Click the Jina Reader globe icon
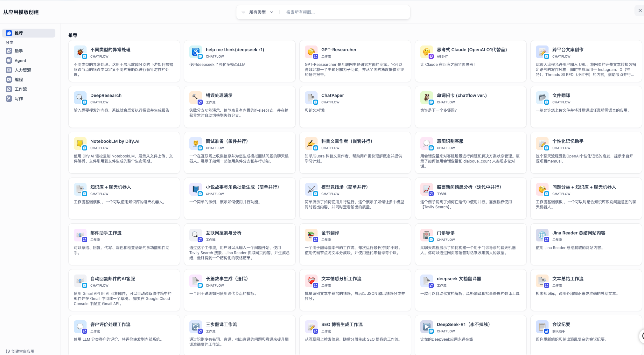 click(x=542, y=235)
